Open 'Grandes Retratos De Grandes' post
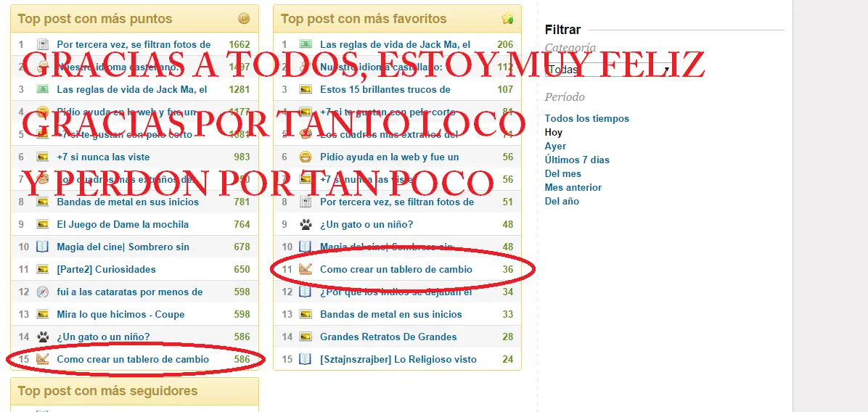The image size is (868, 412). pos(388,337)
